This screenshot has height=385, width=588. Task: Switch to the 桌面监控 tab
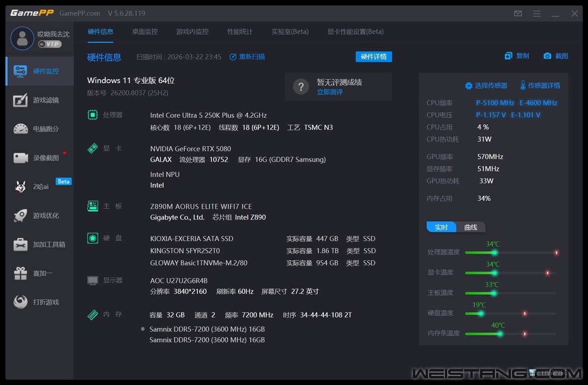(x=145, y=32)
